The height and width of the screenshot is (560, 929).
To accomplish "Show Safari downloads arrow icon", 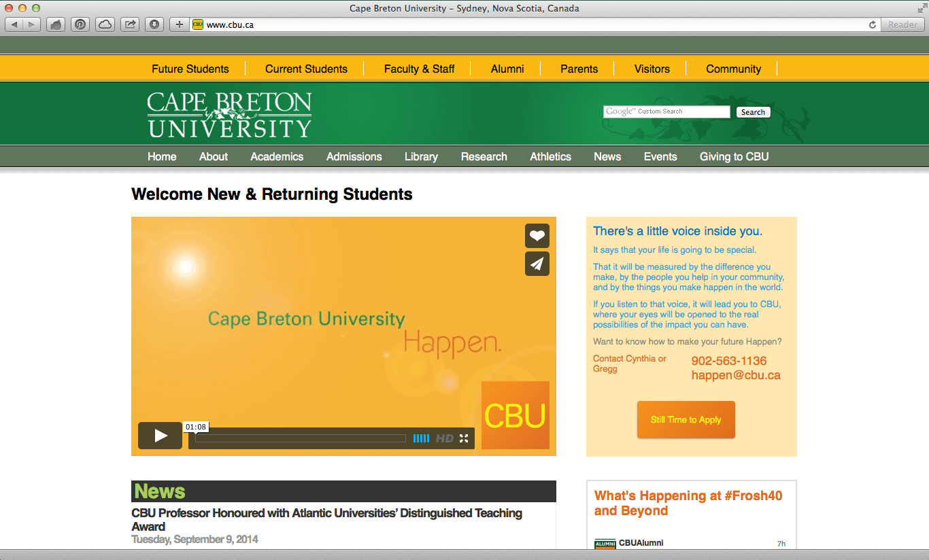I will pyautogui.click(x=154, y=24).
